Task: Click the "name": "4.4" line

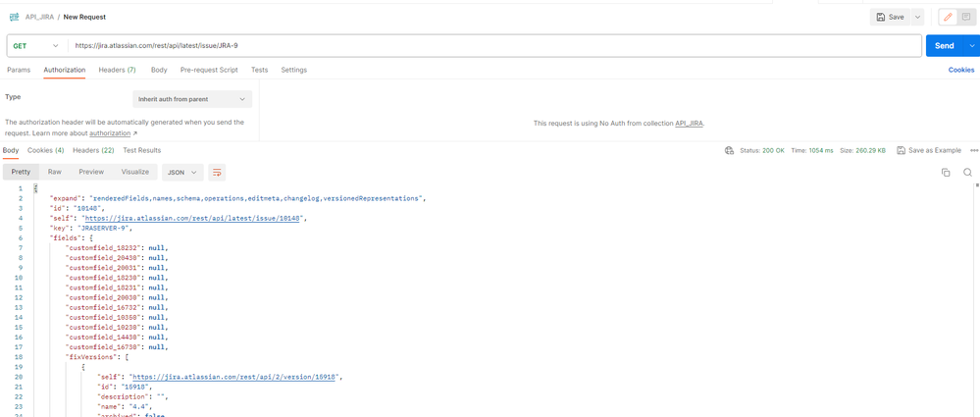Action: click(127, 407)
